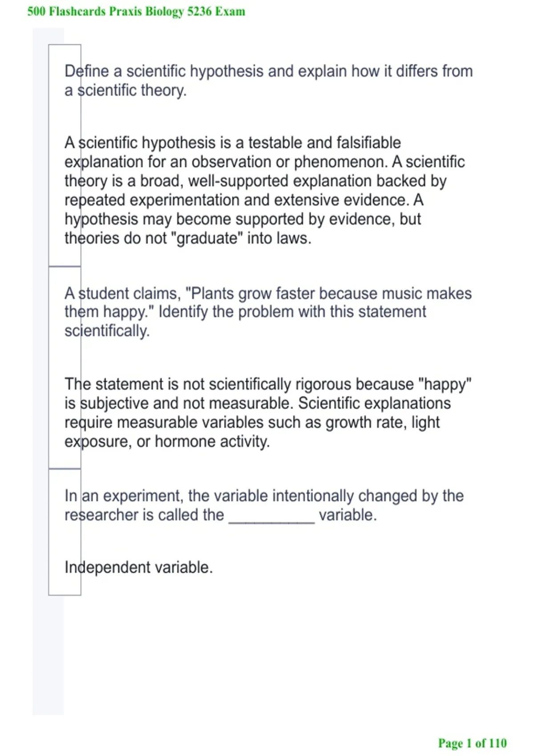The height and width of the screenshot is (756, 534).
Task: Click the line 'a scientific theory.'
Action: click(x=125, y=90)
